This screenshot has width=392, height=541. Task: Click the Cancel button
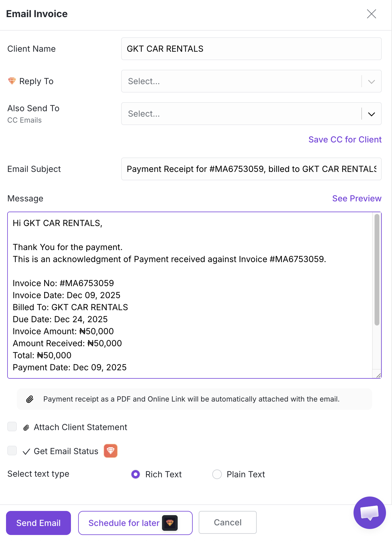pyautogui.click(x=228, y=522)
